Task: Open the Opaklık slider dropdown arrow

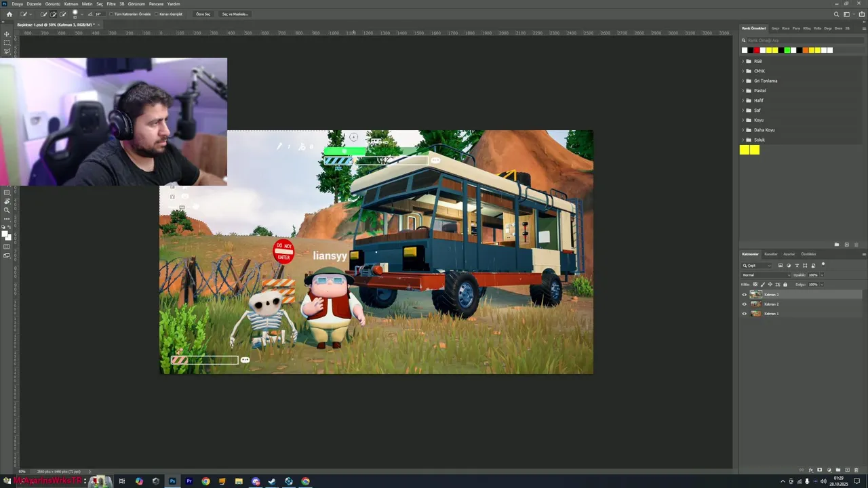Action: point(822,275)
